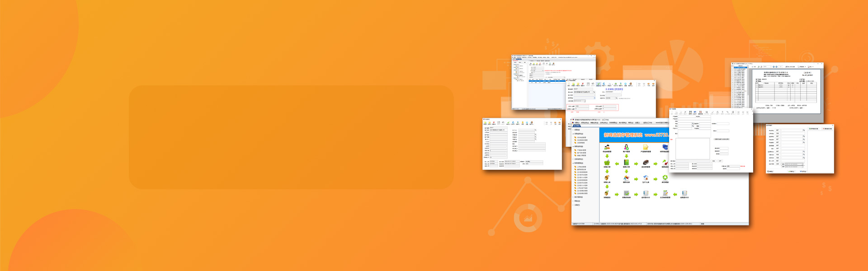The height and width of the screenshot is (271, 868).
Task: Collapse 采购业务 node in navigation tree
Action: pos(573,134)
